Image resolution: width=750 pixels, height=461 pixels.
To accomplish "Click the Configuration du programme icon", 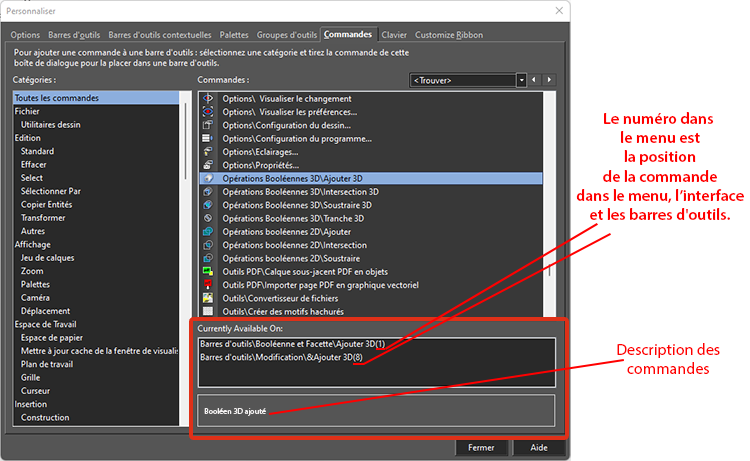I will click(x=208, y=139).
